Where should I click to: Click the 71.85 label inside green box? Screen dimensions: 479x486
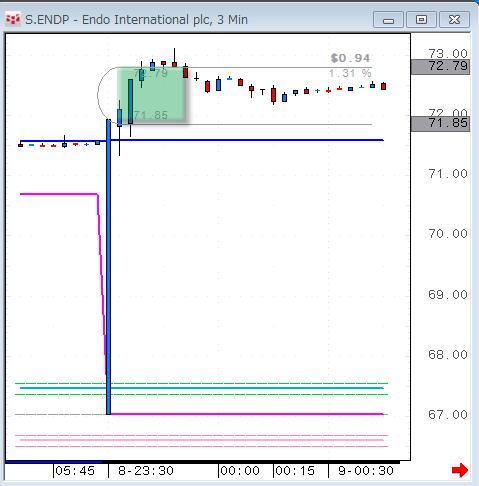click(x=151, y=115)
